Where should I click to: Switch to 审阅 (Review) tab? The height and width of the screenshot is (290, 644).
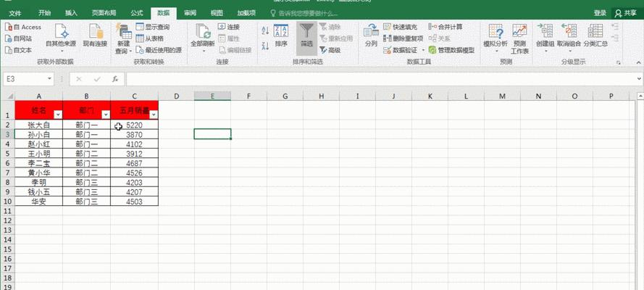(191, 13)
